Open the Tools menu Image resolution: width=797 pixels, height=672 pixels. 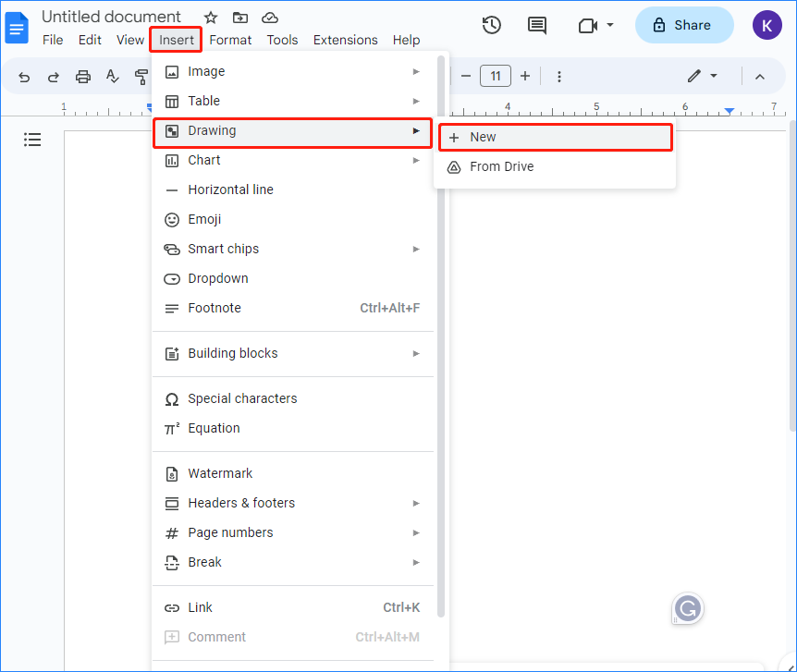[282, 40]
